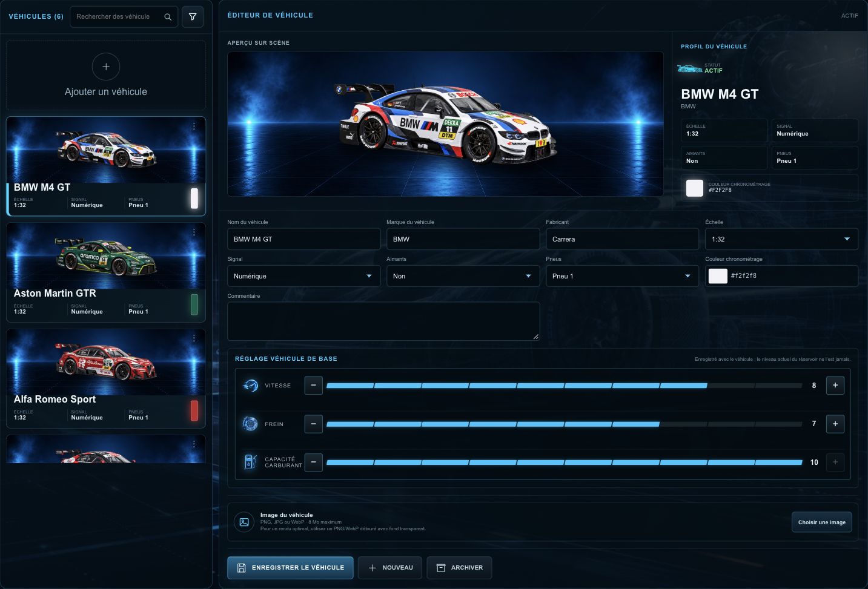This screenshot has width=868, height=589.
Task: Open the Couleur chronométrage color swatch in the form
Action: pyautogui.click(x=718, y=276)
